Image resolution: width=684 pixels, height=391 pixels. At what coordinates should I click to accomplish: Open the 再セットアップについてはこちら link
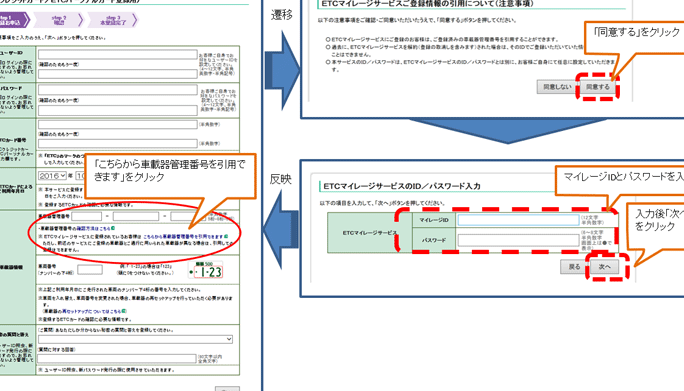click(x=92, y=312)
